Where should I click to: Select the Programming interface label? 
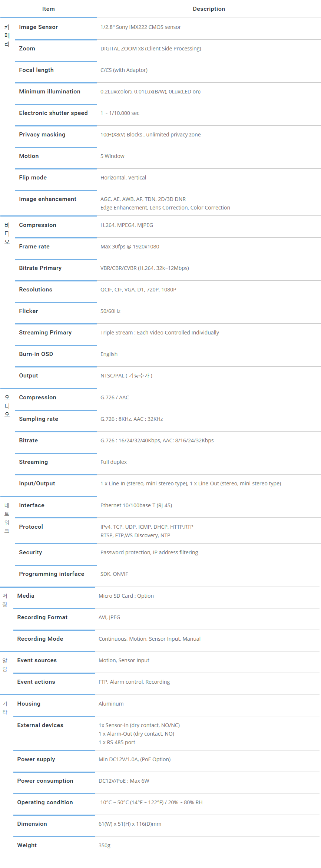point(52,574)
